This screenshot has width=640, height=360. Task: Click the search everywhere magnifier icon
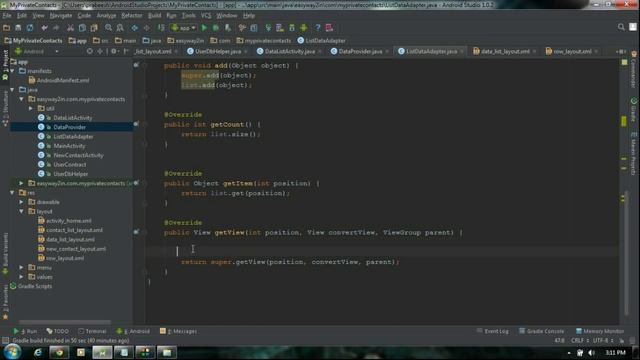click(621, 27)
